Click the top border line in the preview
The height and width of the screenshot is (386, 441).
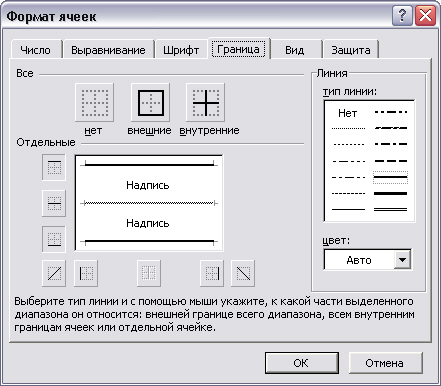(149, 164)
